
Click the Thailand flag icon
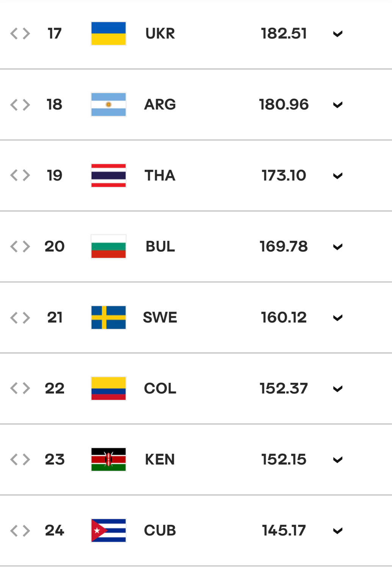click(108, 175)
